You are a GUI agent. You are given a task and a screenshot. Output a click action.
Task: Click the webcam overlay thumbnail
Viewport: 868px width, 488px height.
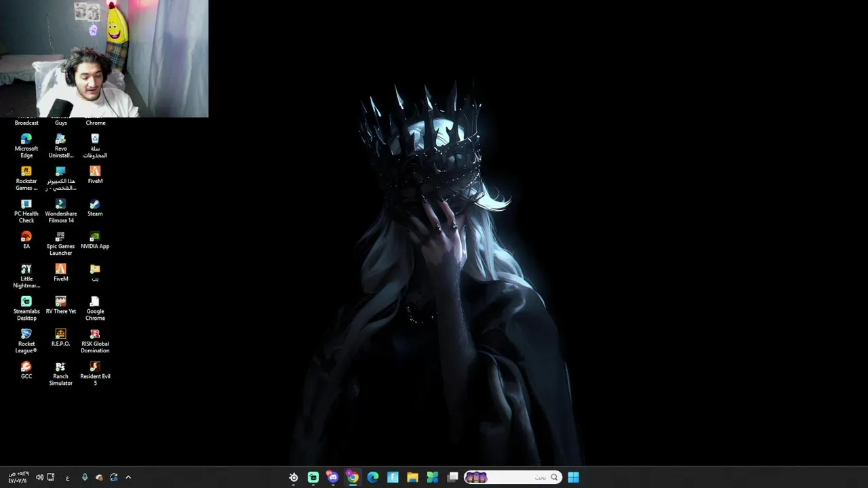click(104, 59)
